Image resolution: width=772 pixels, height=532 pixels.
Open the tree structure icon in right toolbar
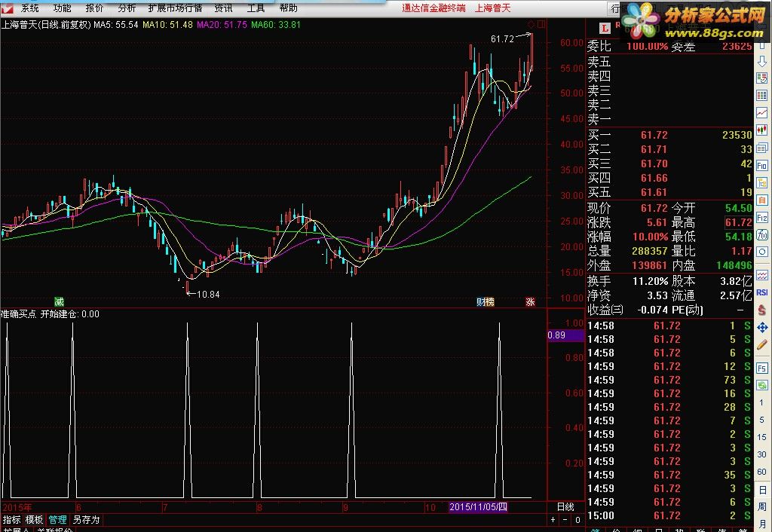(x=761, y=182)
